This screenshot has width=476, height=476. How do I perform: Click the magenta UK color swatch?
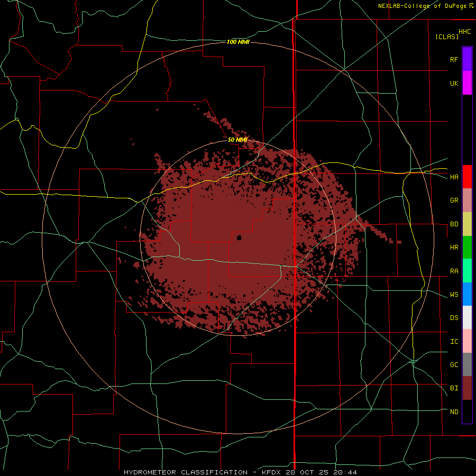(x=467, y=83)
